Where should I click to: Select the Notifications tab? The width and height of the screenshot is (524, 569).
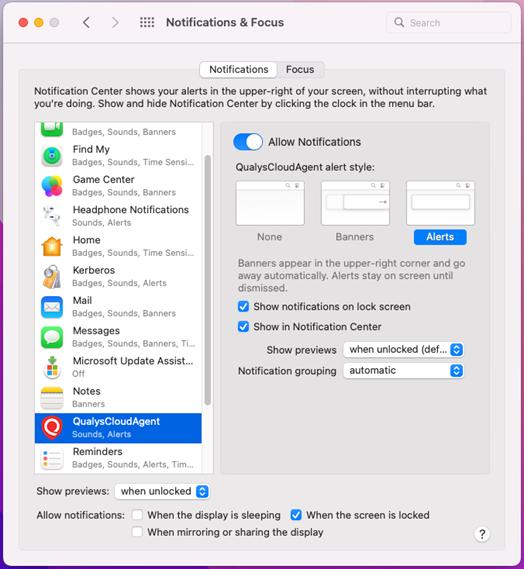(x=239, y=69)
